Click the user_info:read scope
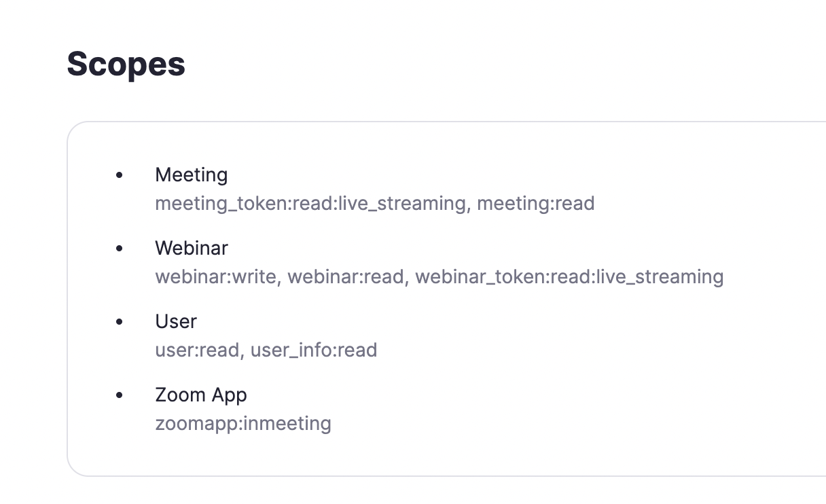This screenshot has width=826, height=504. pyautogui.click(x=314, y=350)
